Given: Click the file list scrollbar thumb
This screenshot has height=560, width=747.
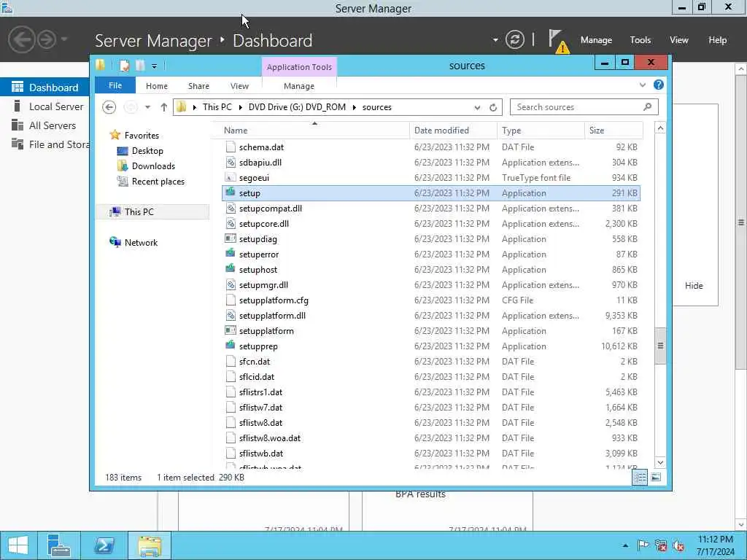Looking at the screenshot, I should click(660, 346).
